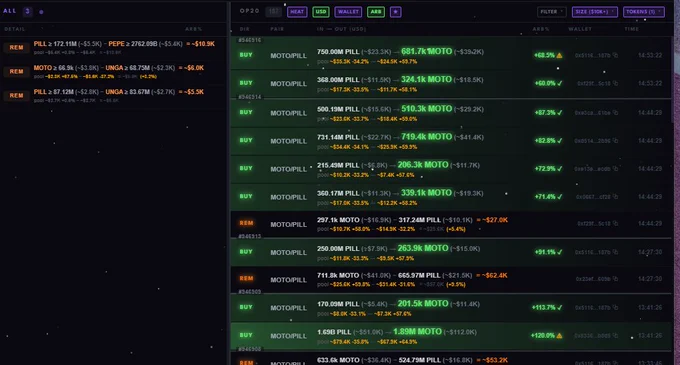Viewport: 680px width, 365px height.
Task: Copy wallet address in 170.09M PILL row
Action: pos(615,307)
